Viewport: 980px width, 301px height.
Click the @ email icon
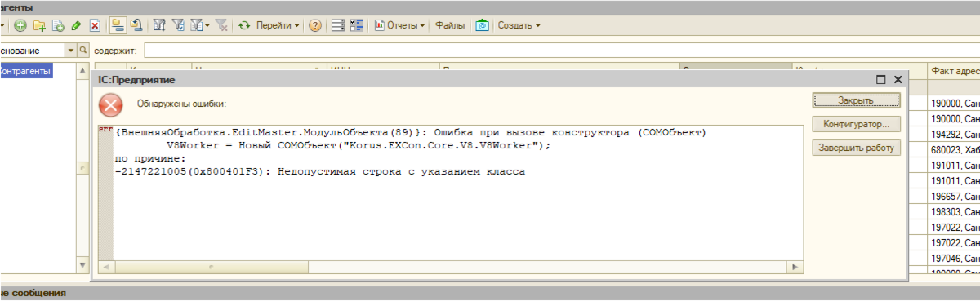(483, 25)
